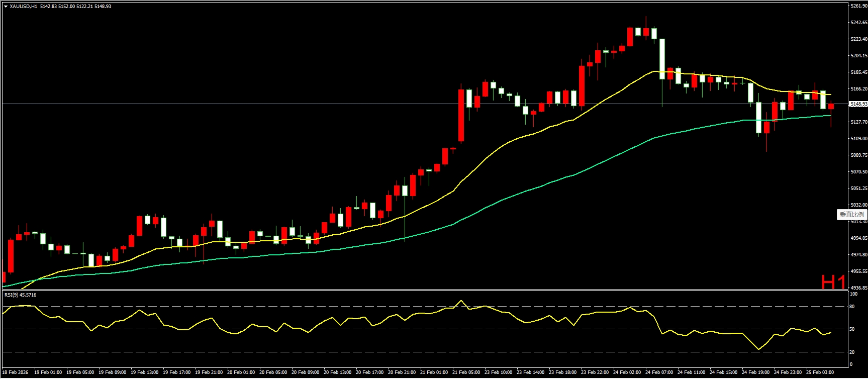Click the 18 Feb 2026 date on time axis
This screenshot has height=379, width=868.
point(16,372)
